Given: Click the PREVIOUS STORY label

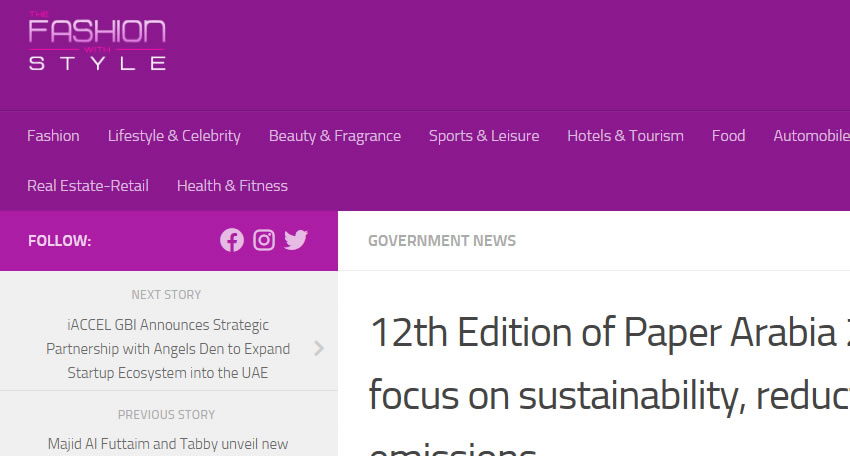Looking at the screenshot, I should point(166,415).
